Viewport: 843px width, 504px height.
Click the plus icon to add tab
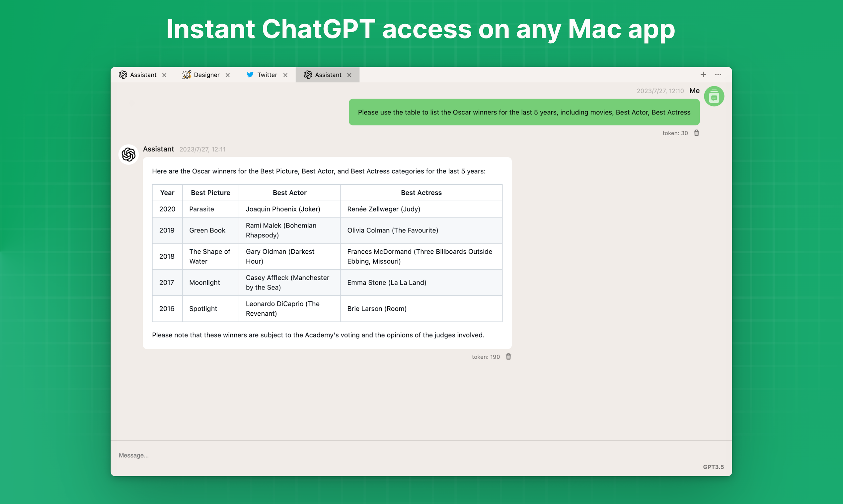tap(703, 74)
